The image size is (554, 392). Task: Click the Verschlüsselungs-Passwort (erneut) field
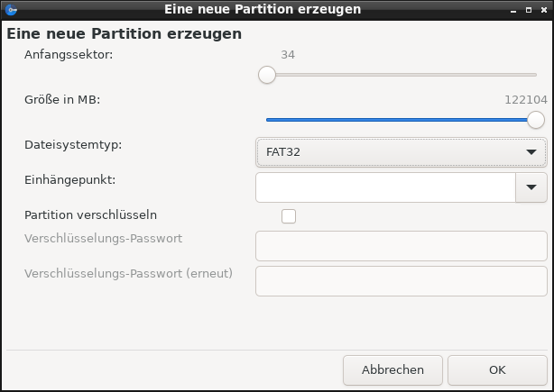point(402,281)
